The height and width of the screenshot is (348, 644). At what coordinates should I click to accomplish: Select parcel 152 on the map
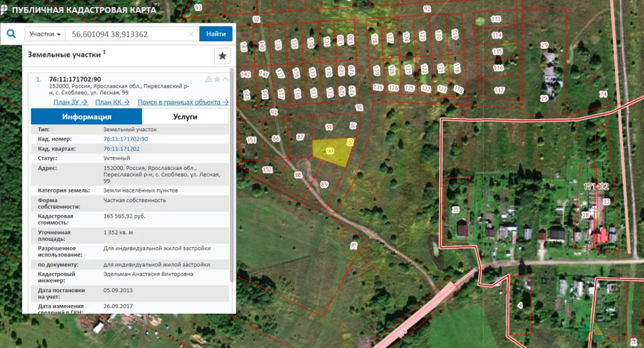pos(267,170)
